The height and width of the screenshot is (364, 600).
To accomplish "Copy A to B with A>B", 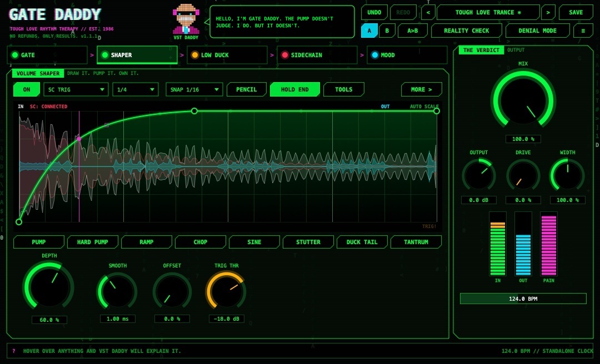I will [x=412, y=31].
